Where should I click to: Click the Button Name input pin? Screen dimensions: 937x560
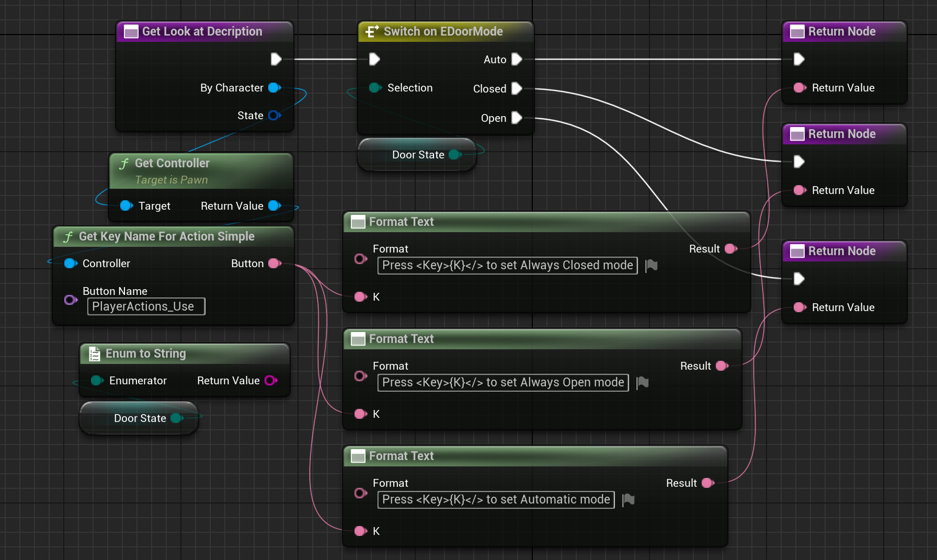(71, 300)
